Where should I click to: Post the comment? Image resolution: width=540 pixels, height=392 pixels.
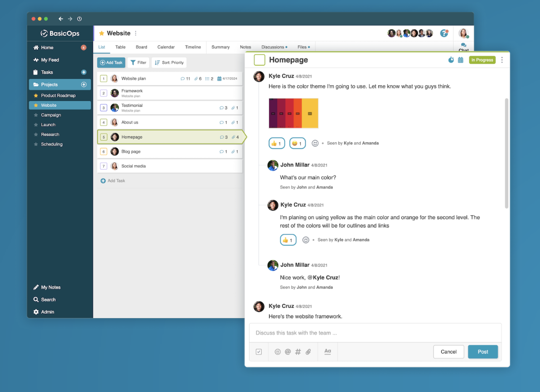482,352
